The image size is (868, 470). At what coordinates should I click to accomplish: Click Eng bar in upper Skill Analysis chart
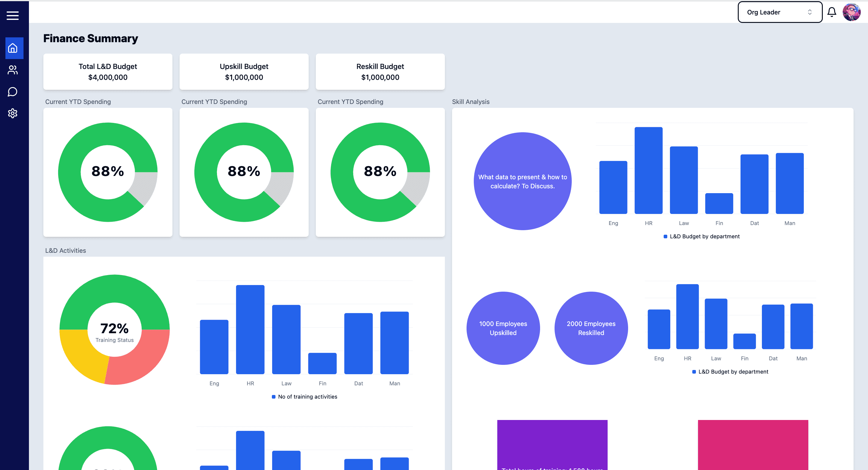(x=613, y=187)
